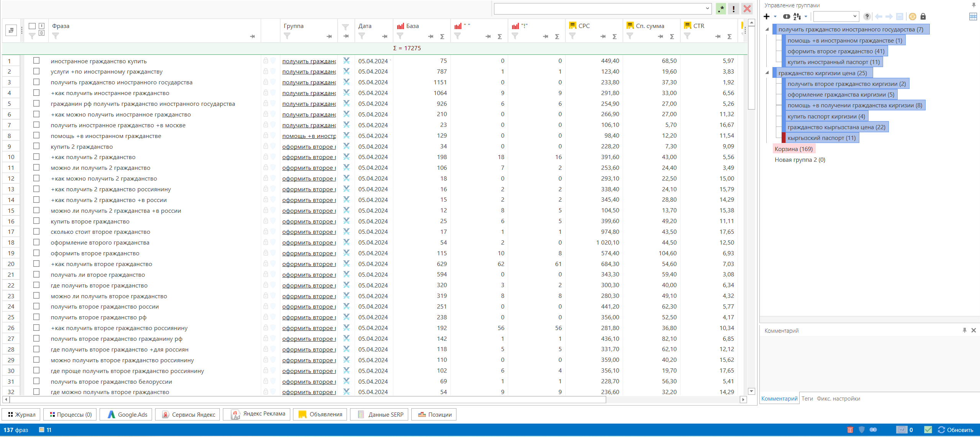Viewport: 980px width, 437px height.
Task: Open the help question mark icon
Action: [867, 16]
